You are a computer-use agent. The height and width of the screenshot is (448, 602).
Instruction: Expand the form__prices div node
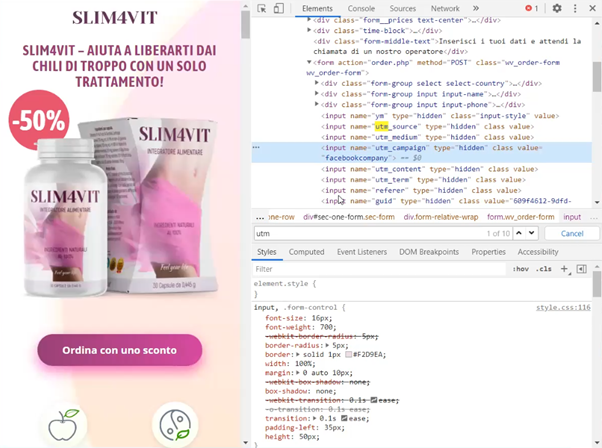point(309,20)
